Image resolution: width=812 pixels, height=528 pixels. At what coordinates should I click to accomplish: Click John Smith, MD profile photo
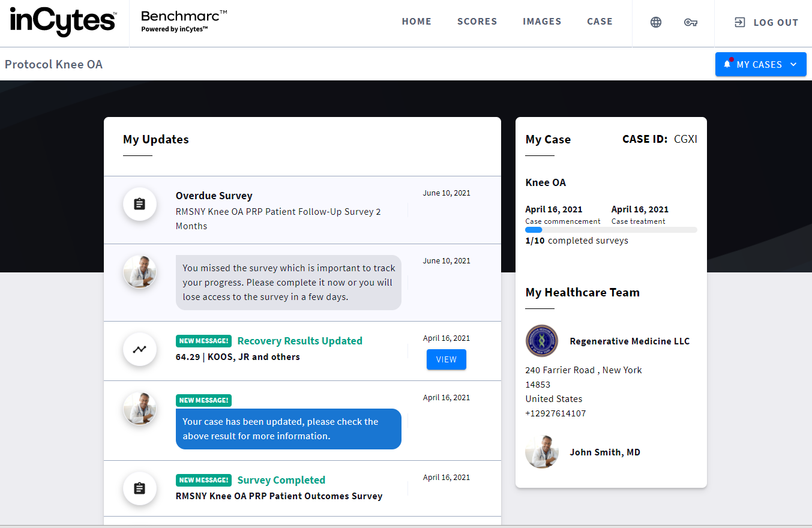tap(541, 452)
